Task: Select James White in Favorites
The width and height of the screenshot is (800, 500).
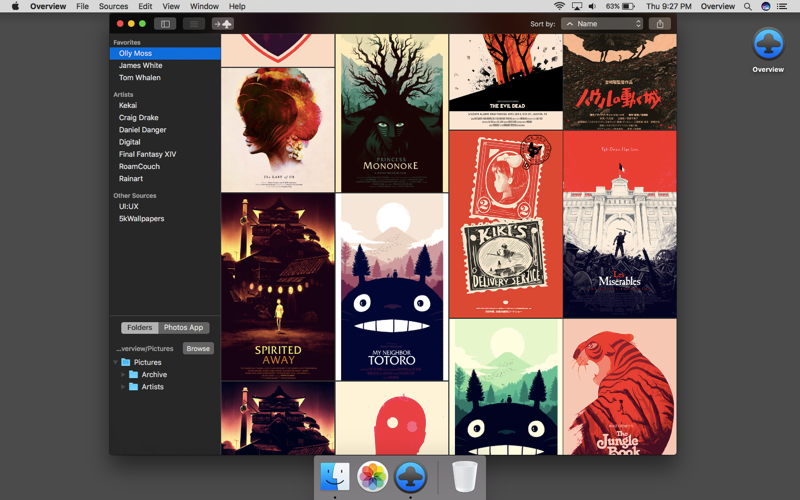Action: point(165,65)
